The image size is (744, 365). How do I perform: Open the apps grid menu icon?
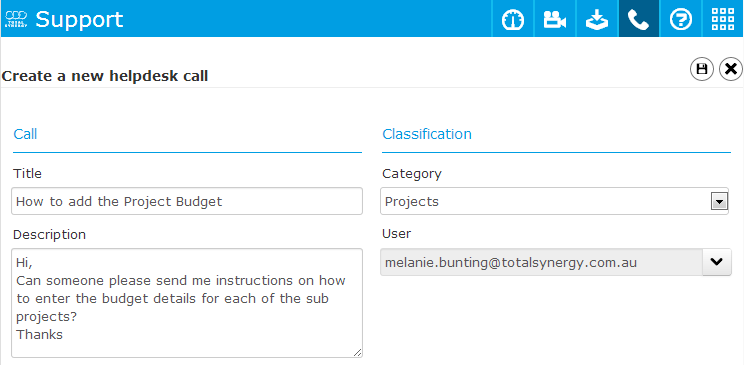click(723, 19)
